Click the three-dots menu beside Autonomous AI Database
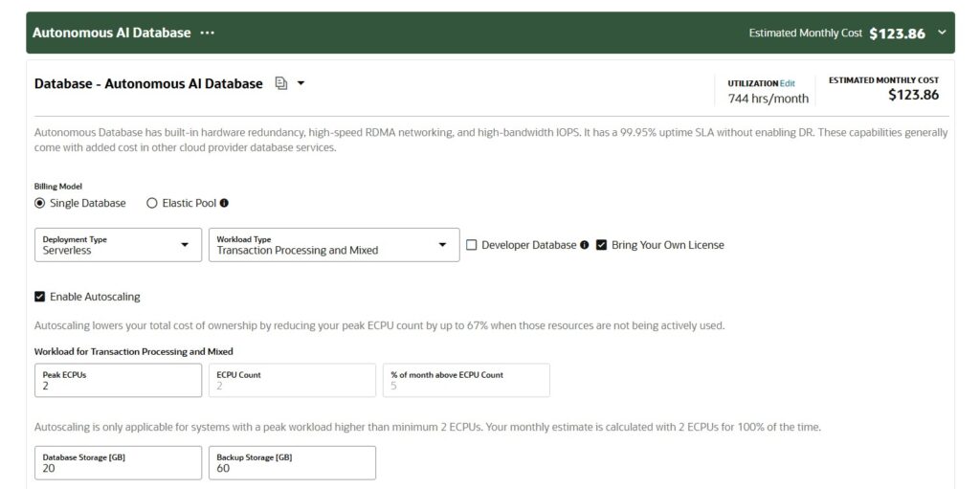The width and height of the screenshot is (980, 489). 207,33
